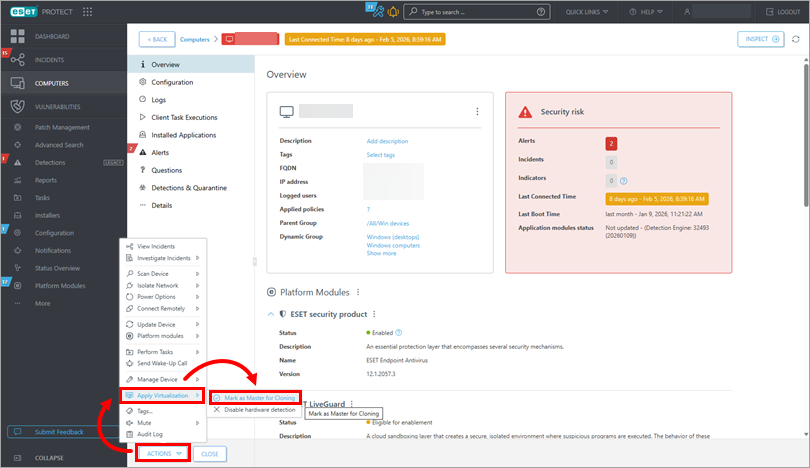Select Mark as Master for Cloning
The height and width of the screenshot is (468, 810).
259,397
